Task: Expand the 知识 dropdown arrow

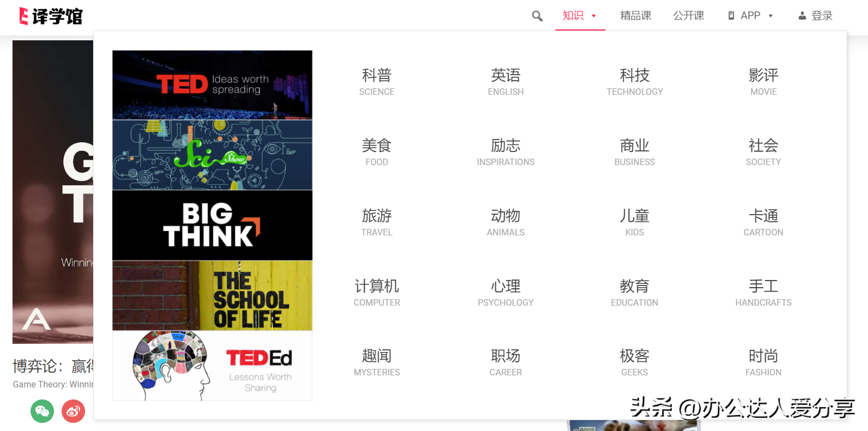Action: pyautogui.click(x=594, y=16)
